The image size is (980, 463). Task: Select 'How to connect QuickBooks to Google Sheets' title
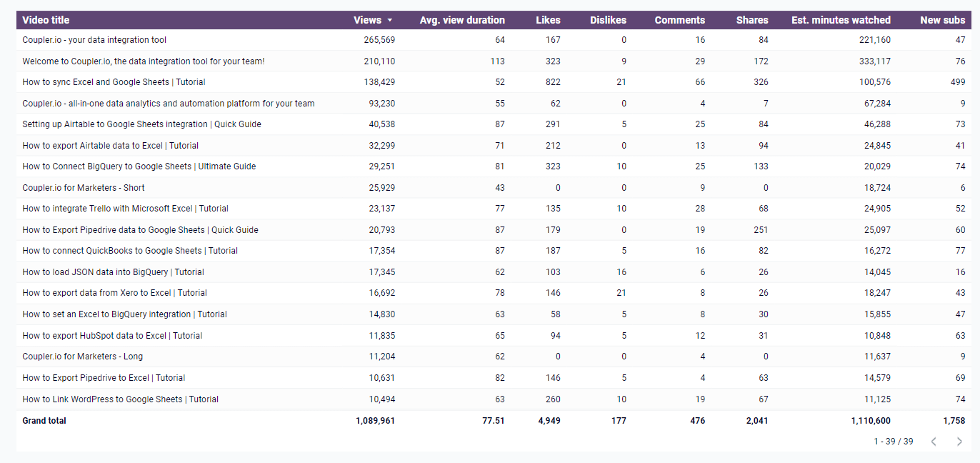click(130, 251)
